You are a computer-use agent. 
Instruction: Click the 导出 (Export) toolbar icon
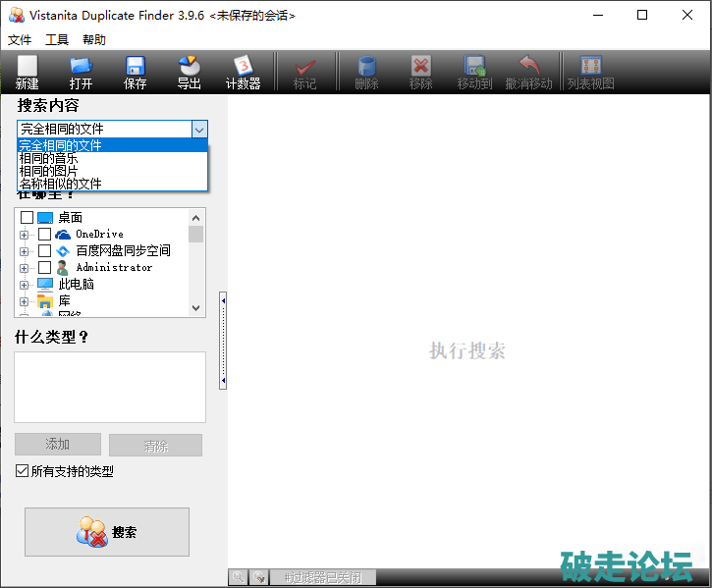tap(189, 68)
